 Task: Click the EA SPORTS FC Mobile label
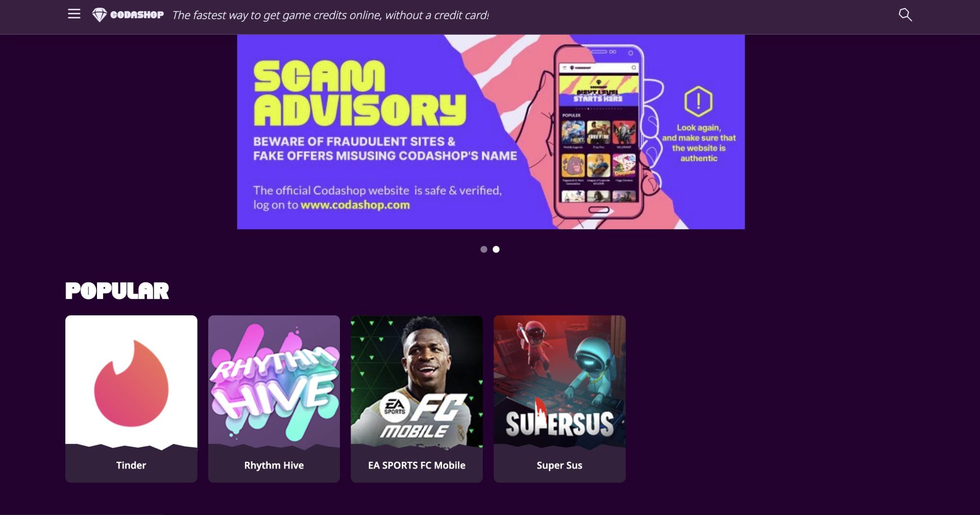(x=416, y=465)
